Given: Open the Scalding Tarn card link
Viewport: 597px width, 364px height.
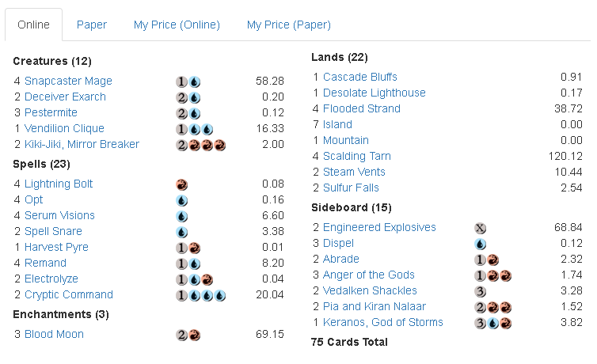Looking at the screenshot, I should (356, 156).
